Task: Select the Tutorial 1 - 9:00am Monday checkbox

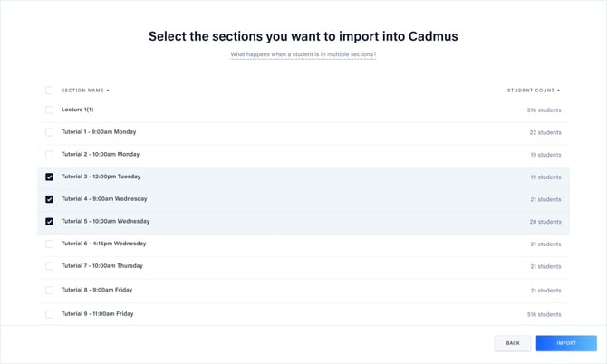Action: [x=49, y=132]
